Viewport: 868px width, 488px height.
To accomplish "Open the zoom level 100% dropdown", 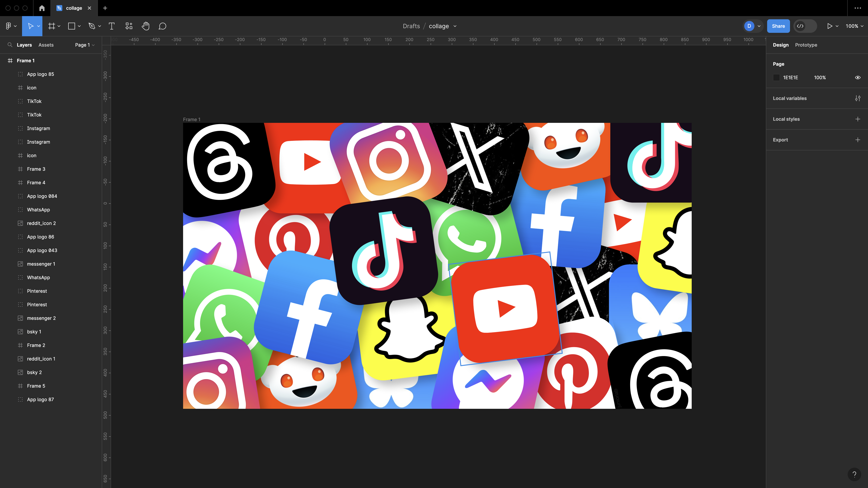I will pos(854,26).
